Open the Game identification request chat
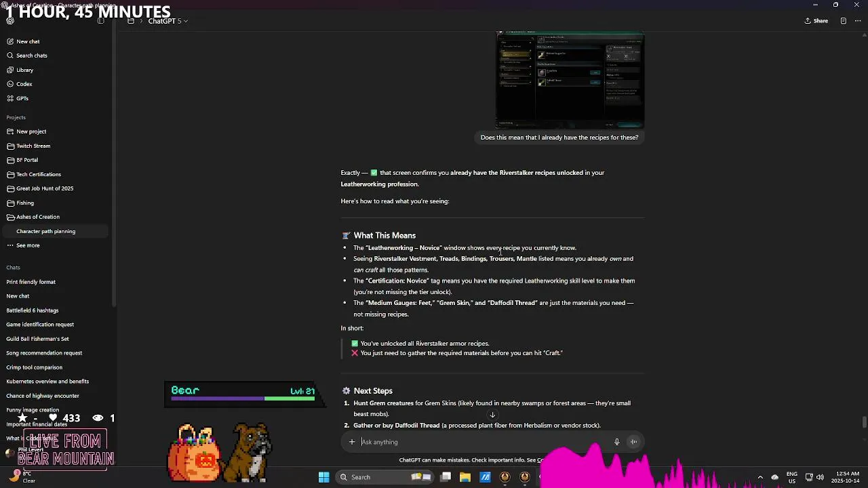This screenshot has width=868, height=488. point(40,325)
